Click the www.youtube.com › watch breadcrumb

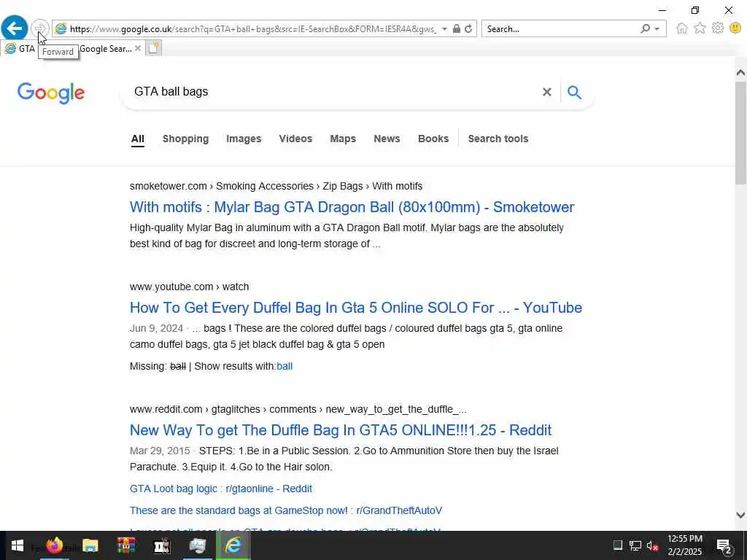point(189,287)
